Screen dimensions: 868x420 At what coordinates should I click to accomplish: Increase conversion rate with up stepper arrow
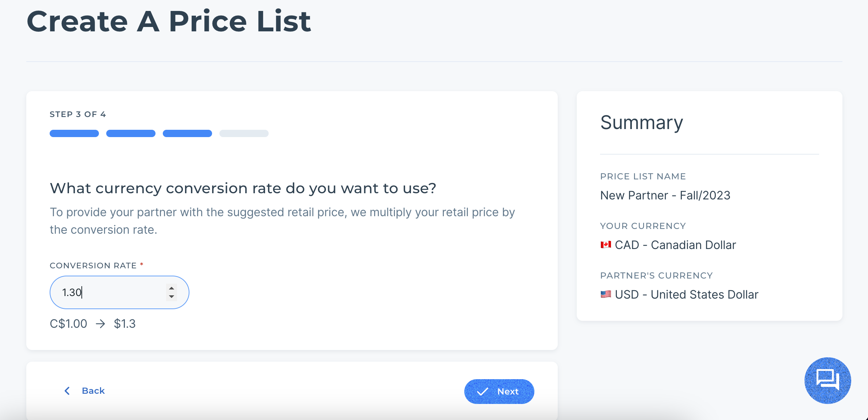[x=172, y=288]
